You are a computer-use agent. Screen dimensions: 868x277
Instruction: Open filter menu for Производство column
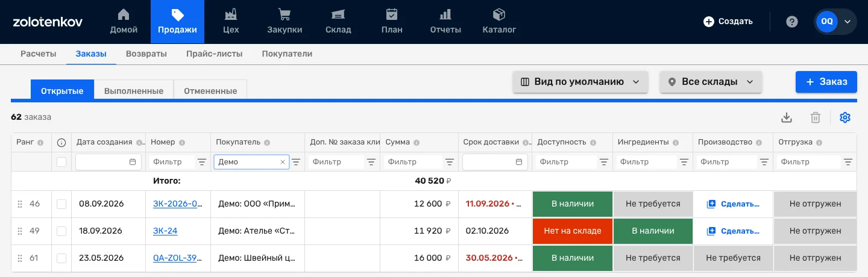tap(764, 162)
